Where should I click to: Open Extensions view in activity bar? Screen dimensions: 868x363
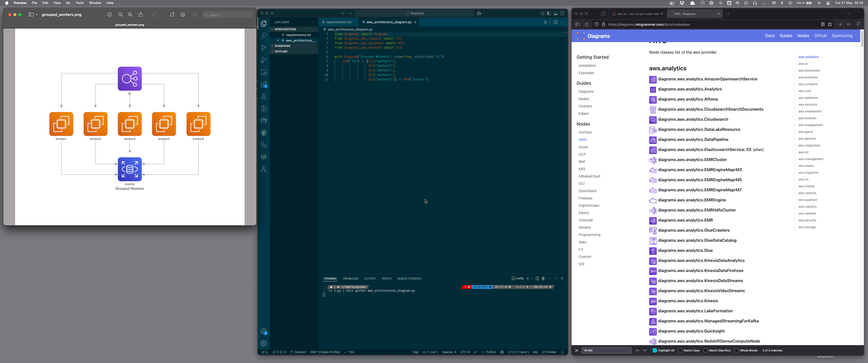coord(263,84)
